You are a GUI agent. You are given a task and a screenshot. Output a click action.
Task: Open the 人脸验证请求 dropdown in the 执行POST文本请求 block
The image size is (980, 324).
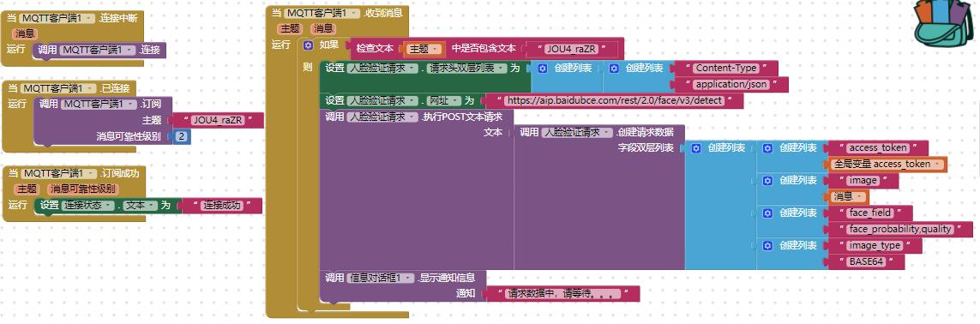(382, 117)
